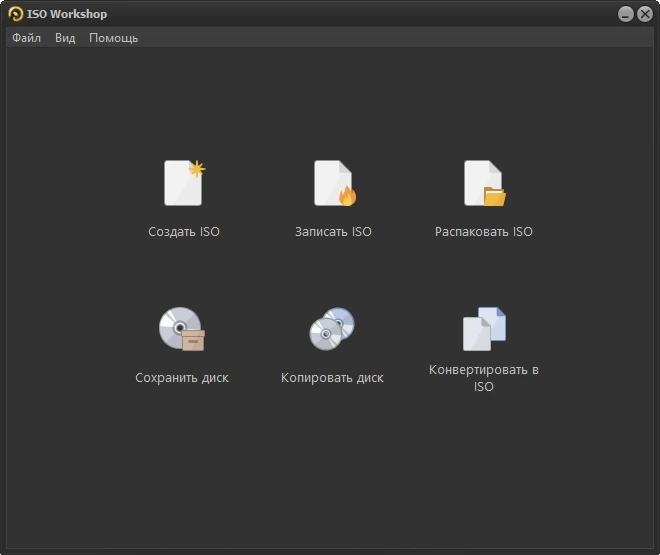Click the ISO Workshop window title text
The image size is (660, 555).
tap(67, 14)
